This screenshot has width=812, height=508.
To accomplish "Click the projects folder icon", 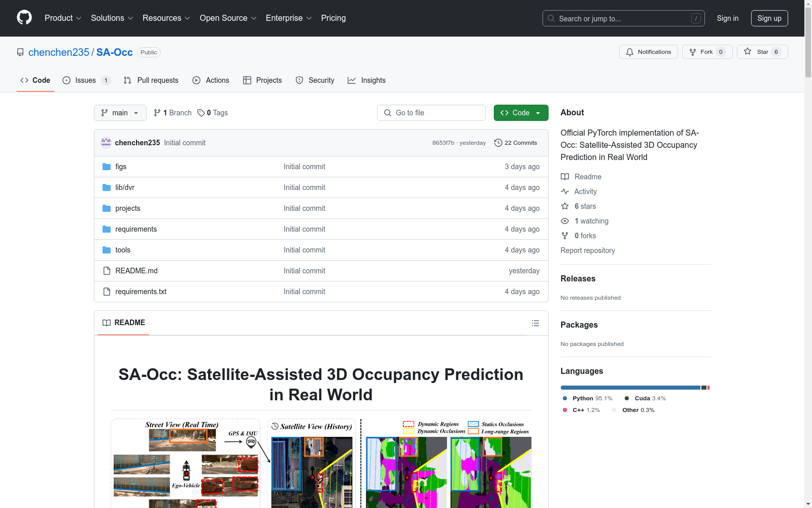I will tap(107, 208).
